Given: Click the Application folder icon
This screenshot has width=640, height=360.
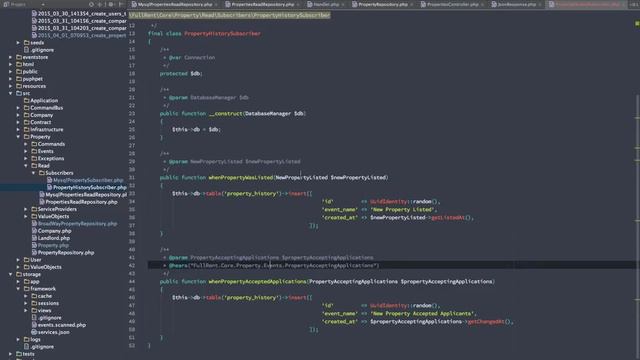Looking at the screenshot, I should (27, 100).
